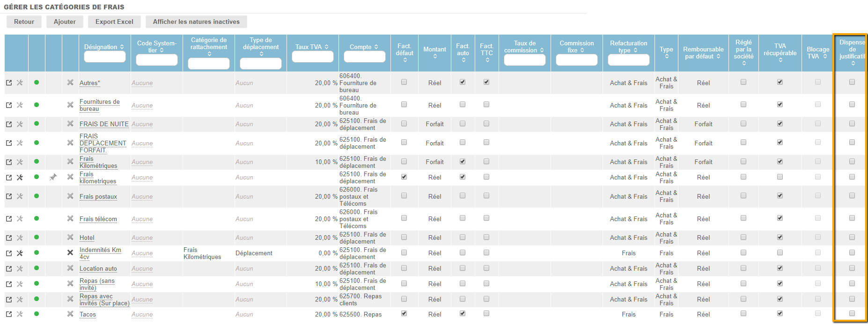Open the edit icon for Frais postaux

pyautogui.click(x=9, y=196)
